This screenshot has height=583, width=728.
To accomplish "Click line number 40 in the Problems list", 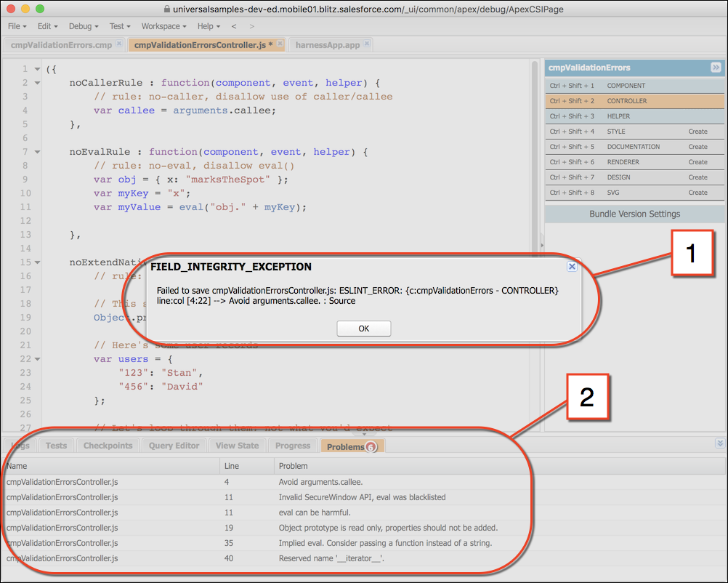I will pos(229,559).
